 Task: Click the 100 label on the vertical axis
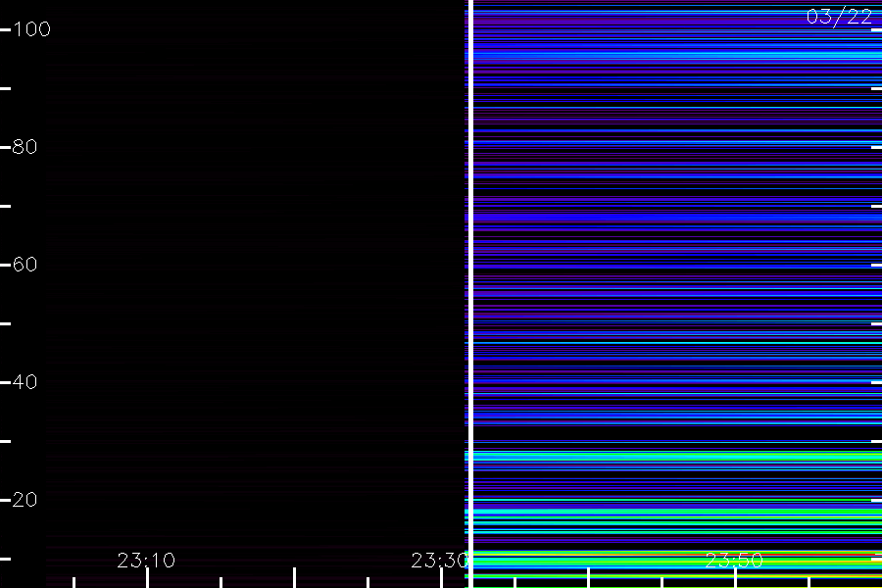pos(31,29)
